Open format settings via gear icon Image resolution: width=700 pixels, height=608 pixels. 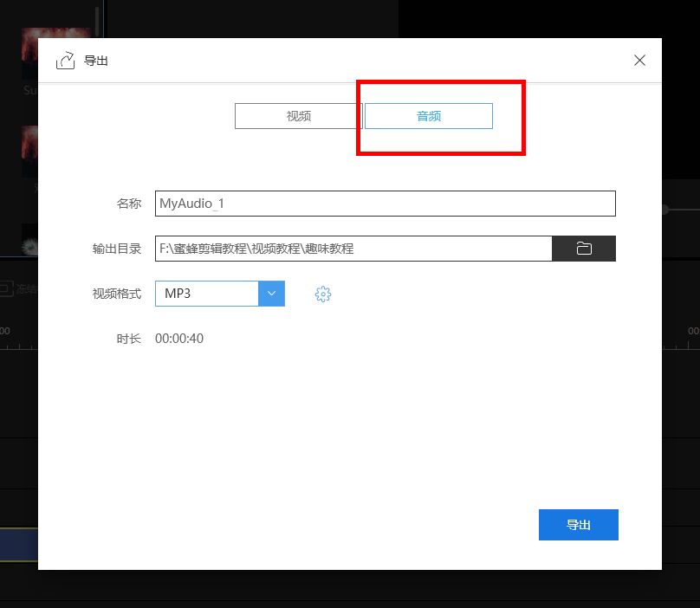tap(323, 294)
